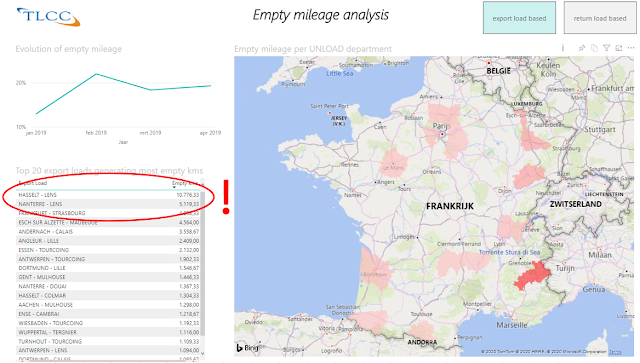Click the 3.558,67 empty kms value
This screenshot has height=363, width=640.
click(x=189, y=232)
